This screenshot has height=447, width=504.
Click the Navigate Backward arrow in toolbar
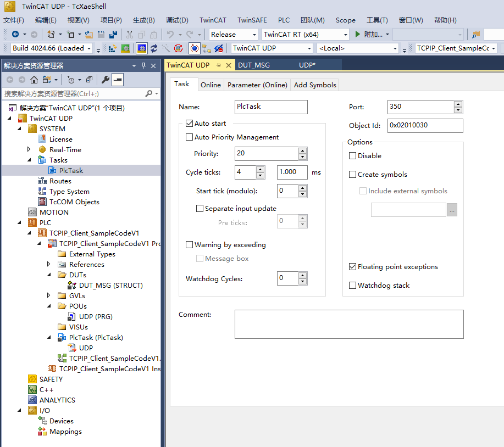(x=15, y=34)
